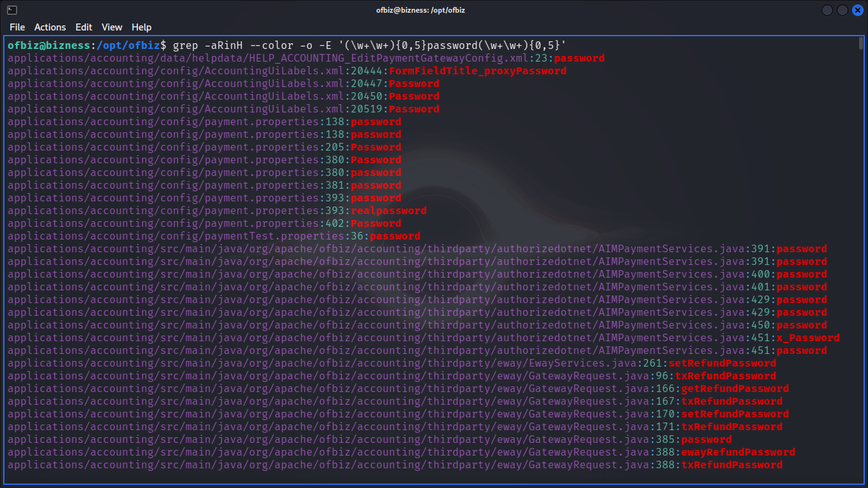Click the FormFieldTitle_proxyPassword match
The image size is (868, 488).
click(x=477, y=71)
